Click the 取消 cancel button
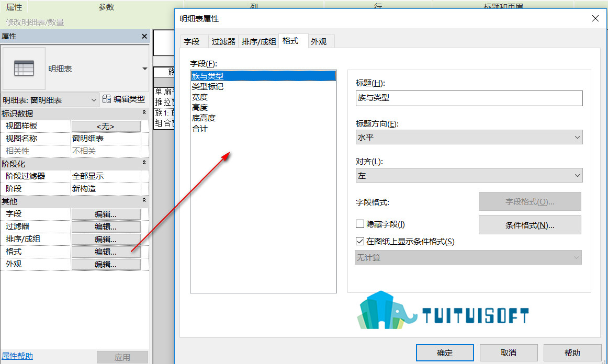Screen dimensions: 608x364 click(509, 353)
